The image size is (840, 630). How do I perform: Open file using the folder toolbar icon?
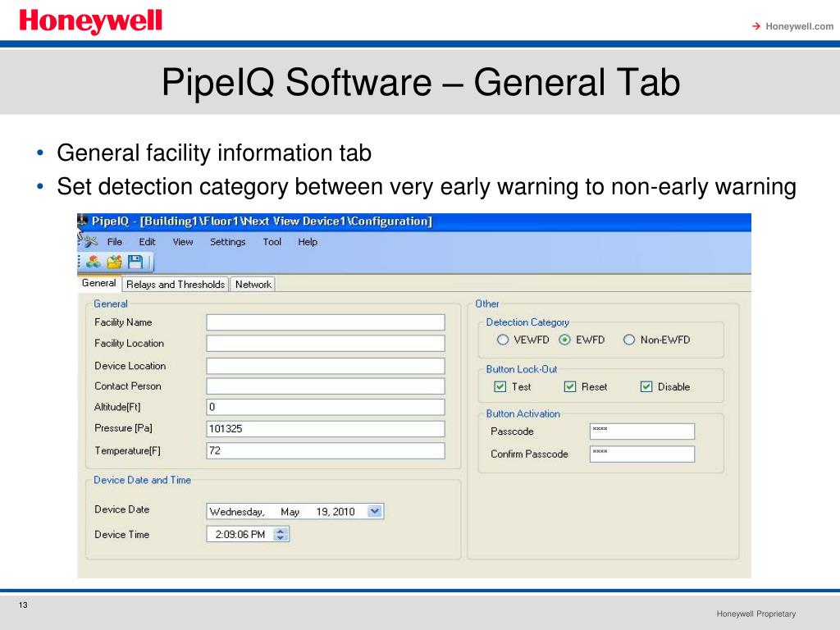click(114, 262)
